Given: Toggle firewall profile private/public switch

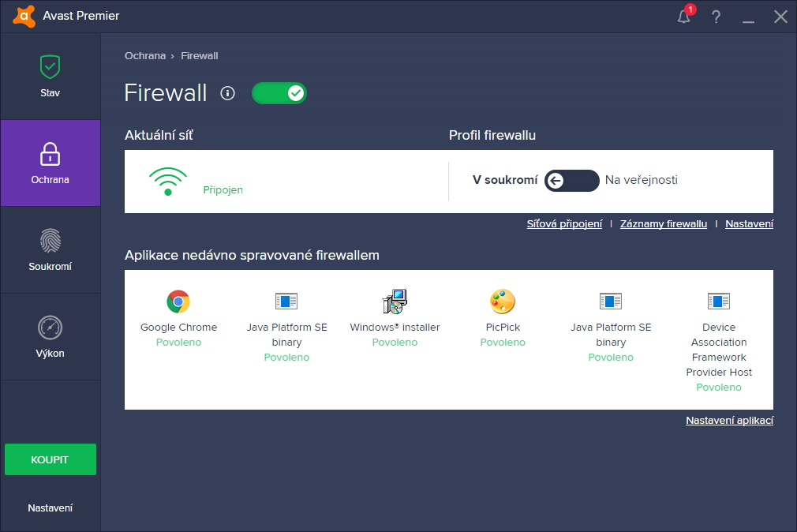Looking at the screenshot, I should tap(572, 181).
